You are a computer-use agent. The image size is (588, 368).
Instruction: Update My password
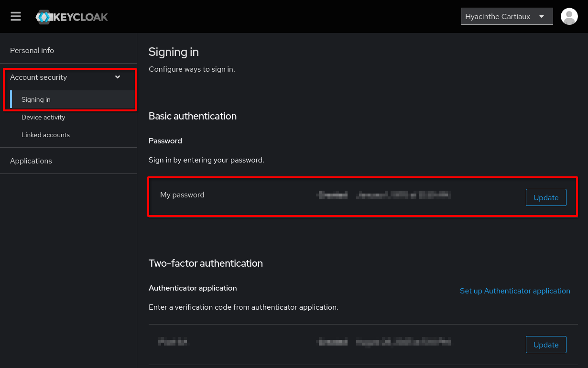point(546,197)
